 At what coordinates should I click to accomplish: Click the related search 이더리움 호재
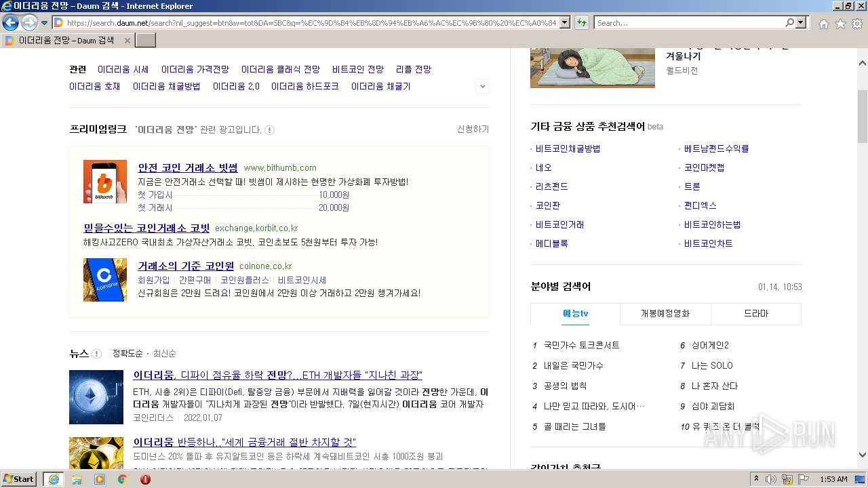[95, 86]
